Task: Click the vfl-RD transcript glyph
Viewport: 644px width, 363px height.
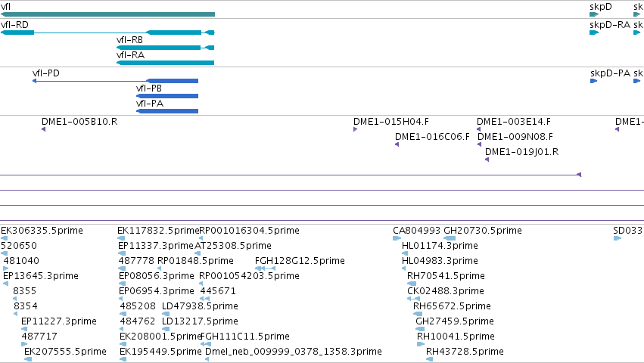Action: click(107, 33)
